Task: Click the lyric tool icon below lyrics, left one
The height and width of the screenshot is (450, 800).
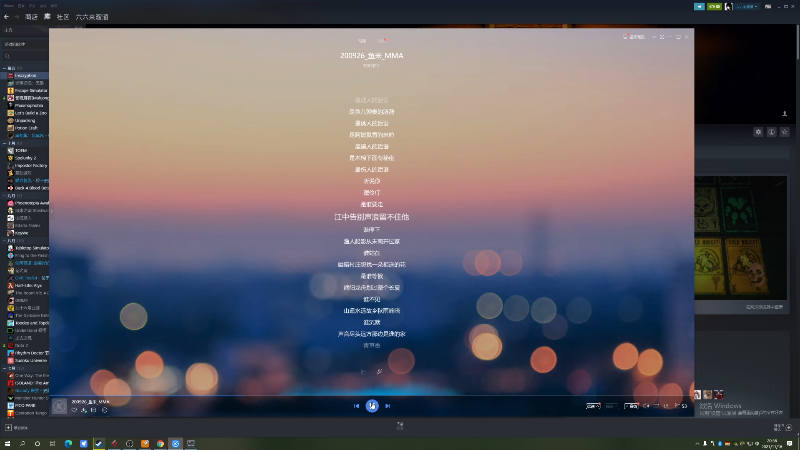Action: (363, 372)
